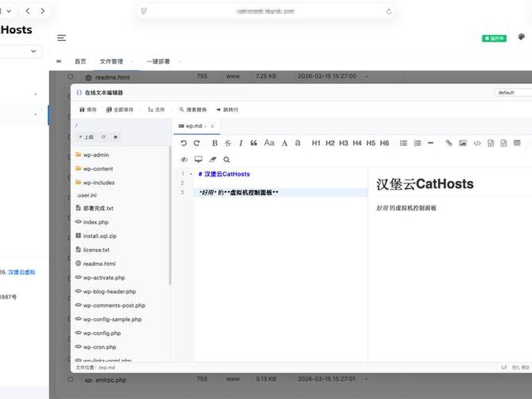Insert H5 heading
The image size is (532, 399).
[370, 143]
